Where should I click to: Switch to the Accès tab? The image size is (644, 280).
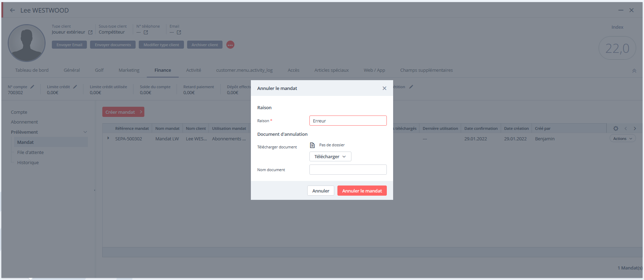tap(293, 70)
